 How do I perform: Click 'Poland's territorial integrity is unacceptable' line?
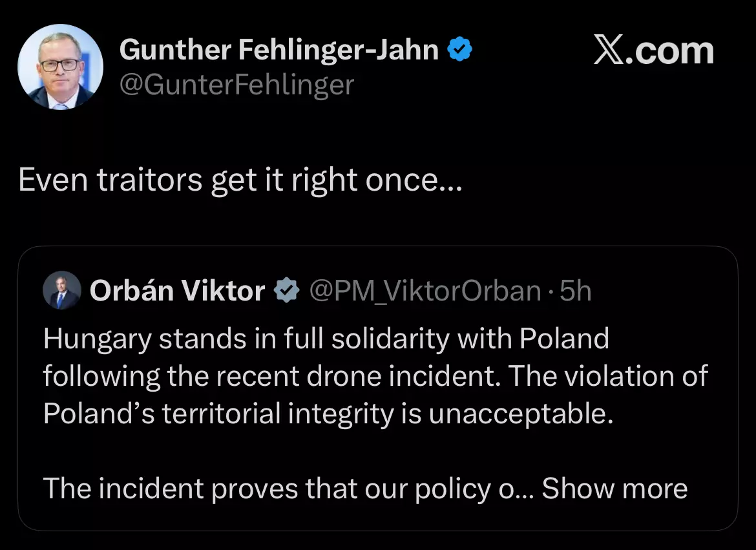pos(328,414)
